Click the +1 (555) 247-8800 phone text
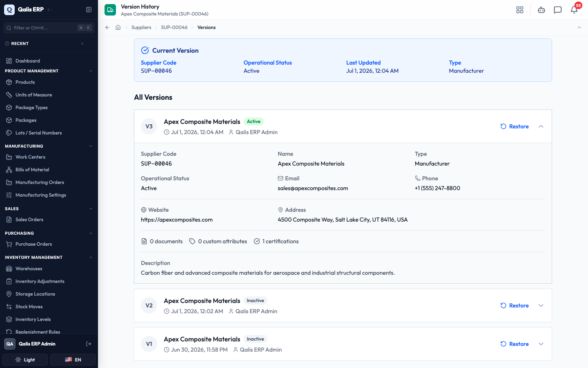Viewport: 588px width, 368px height. click(x=437, y=188)
